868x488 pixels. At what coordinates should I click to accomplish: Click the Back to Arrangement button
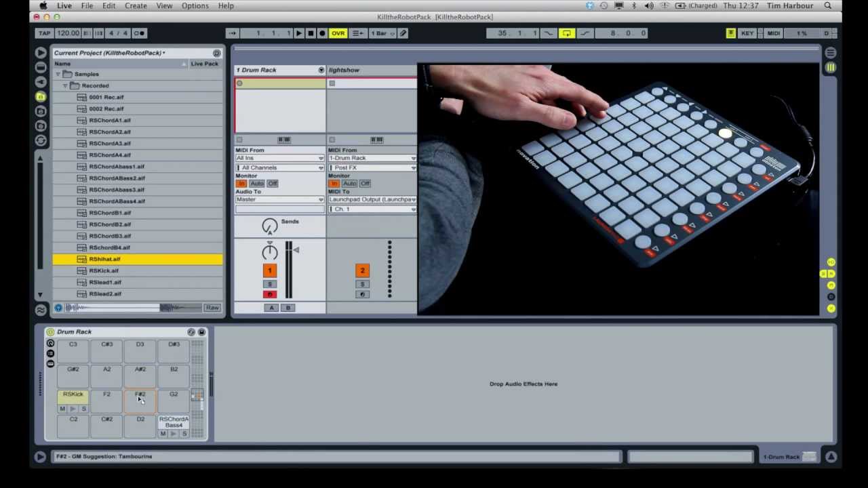[x=358, y=33]
